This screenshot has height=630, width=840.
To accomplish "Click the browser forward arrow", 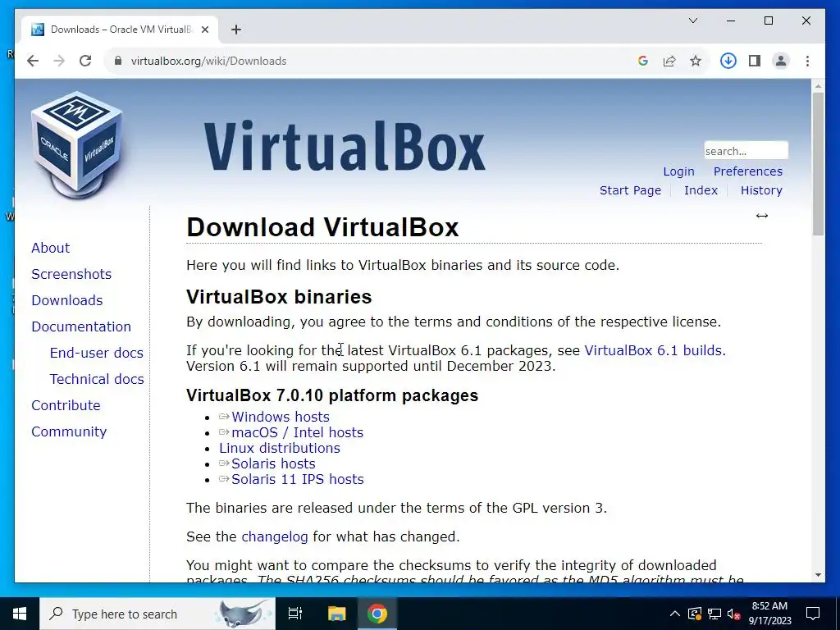I will coord(59,61).
